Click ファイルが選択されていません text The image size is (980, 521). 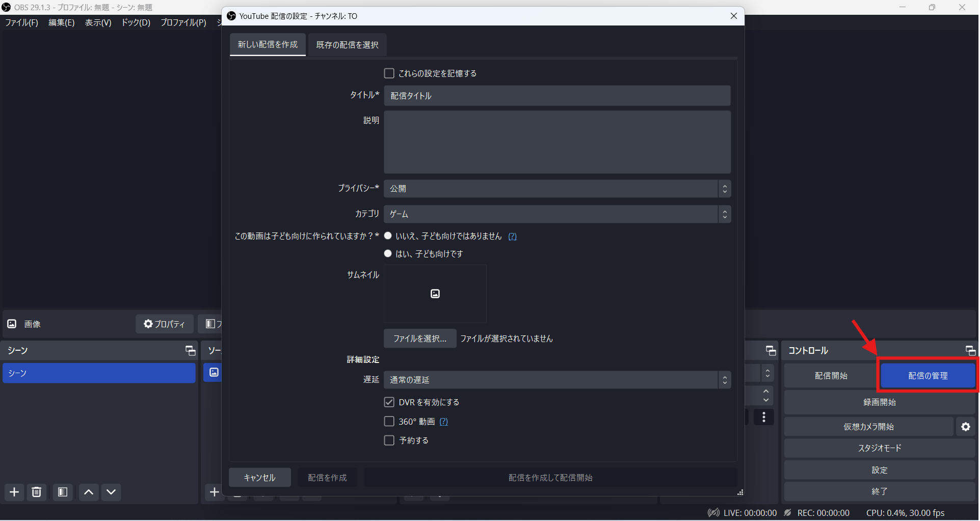pos(507,338)
